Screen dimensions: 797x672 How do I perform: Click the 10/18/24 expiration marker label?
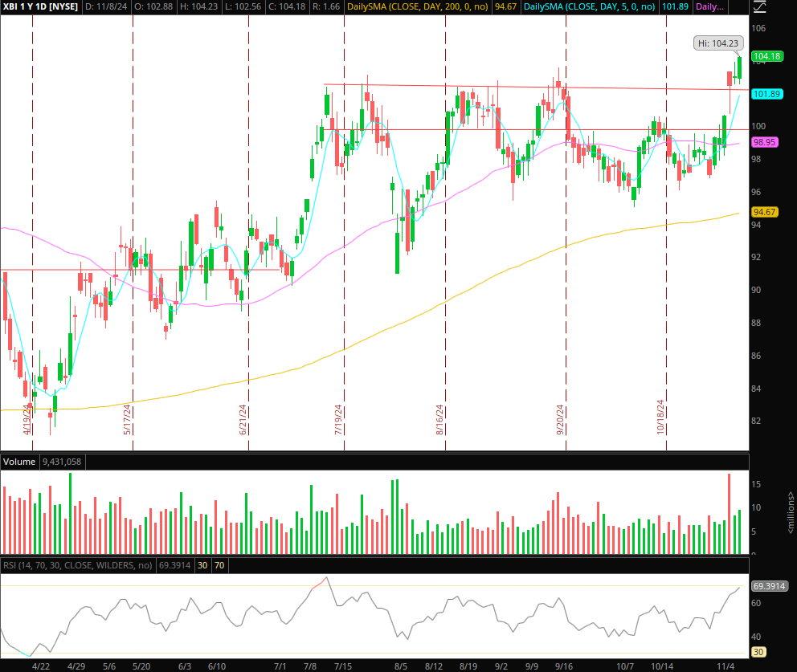tap(660, 417)
